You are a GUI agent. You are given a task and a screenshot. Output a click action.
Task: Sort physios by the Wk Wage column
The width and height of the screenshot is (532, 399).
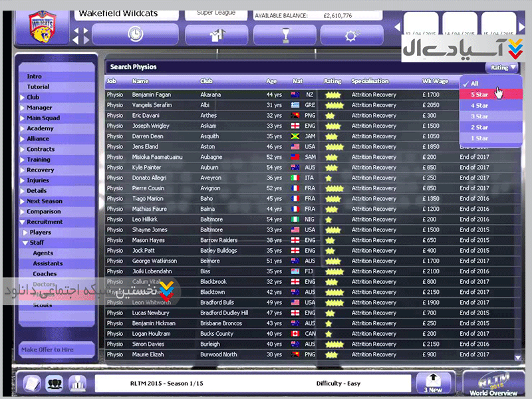click(x=436, y=81)
